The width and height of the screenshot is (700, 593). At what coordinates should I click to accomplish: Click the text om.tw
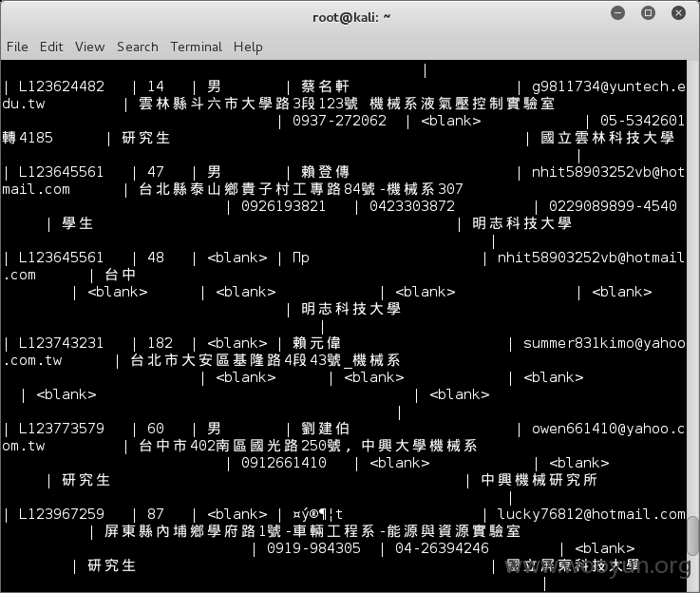click(x=23, y=446)
